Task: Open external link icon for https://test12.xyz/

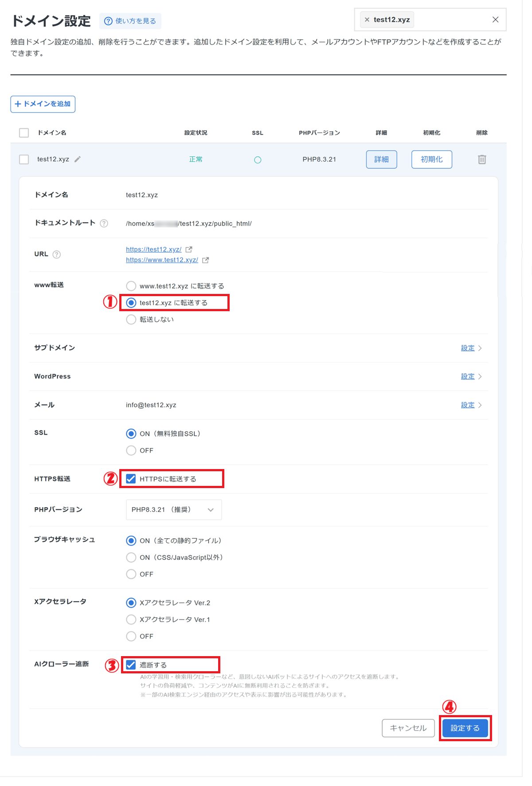Action: (x=189, y=250)
